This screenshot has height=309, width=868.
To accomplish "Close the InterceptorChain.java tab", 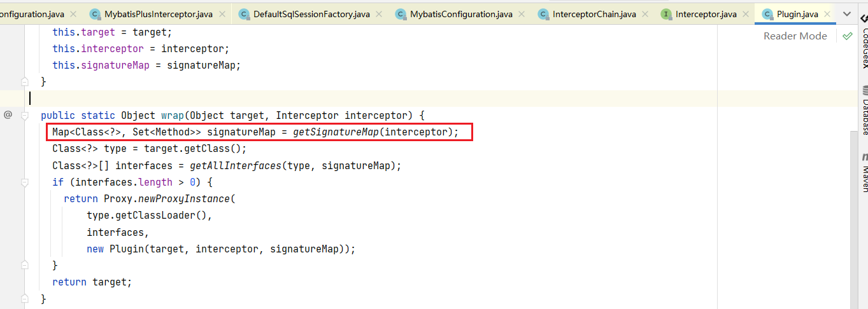I will [644, 14].
